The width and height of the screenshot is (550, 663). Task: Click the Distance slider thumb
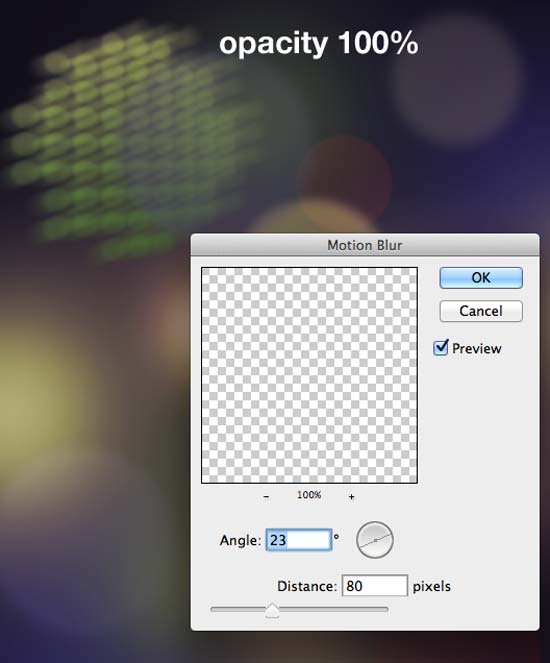click(272, 611)
